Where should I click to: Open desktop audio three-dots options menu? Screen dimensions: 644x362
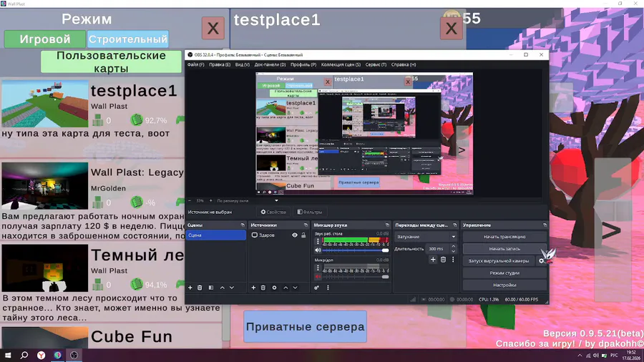click(x=318, y=241)
